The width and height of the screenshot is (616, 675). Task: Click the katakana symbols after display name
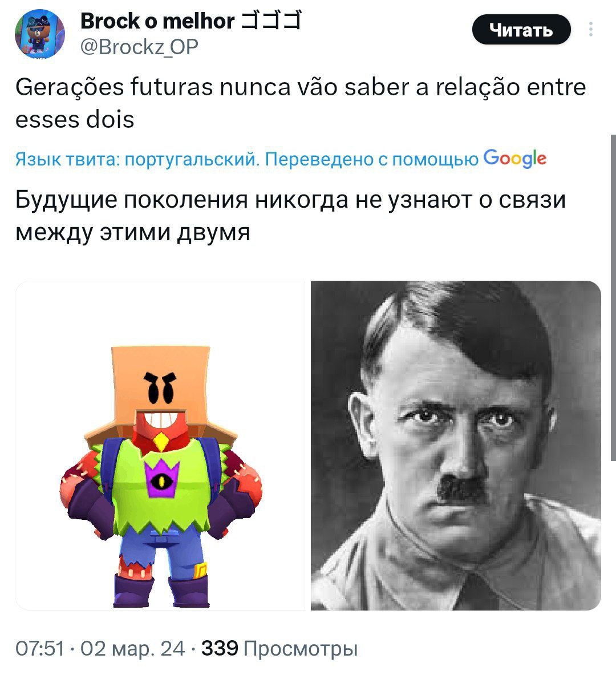pos(271,21)
